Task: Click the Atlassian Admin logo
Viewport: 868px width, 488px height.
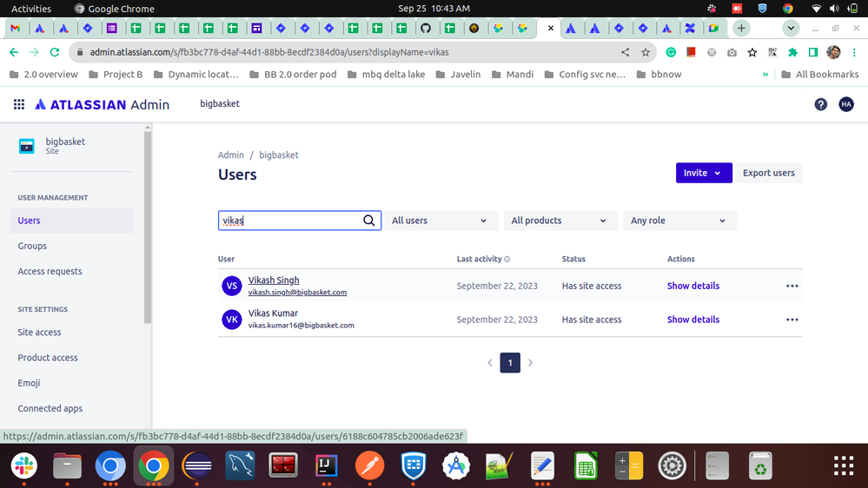Action: [x=102, y=104]
